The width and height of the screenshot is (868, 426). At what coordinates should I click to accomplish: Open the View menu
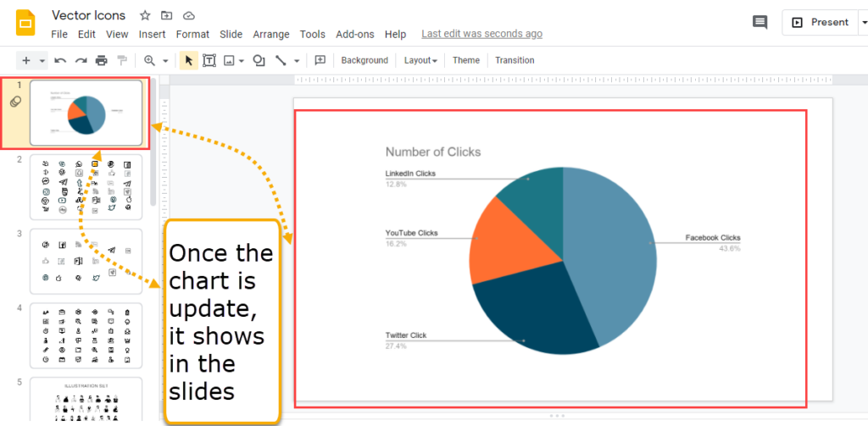click(117, 35)
